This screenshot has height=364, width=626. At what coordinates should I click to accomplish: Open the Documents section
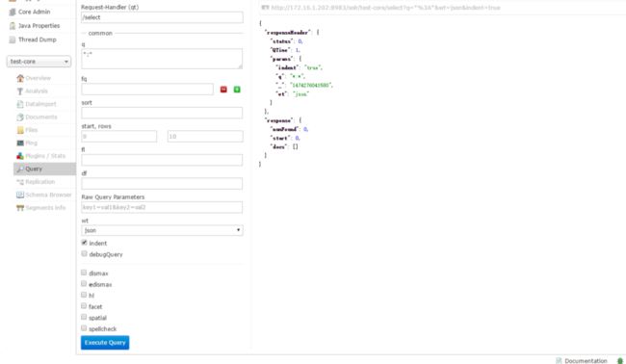pos(41,117)
